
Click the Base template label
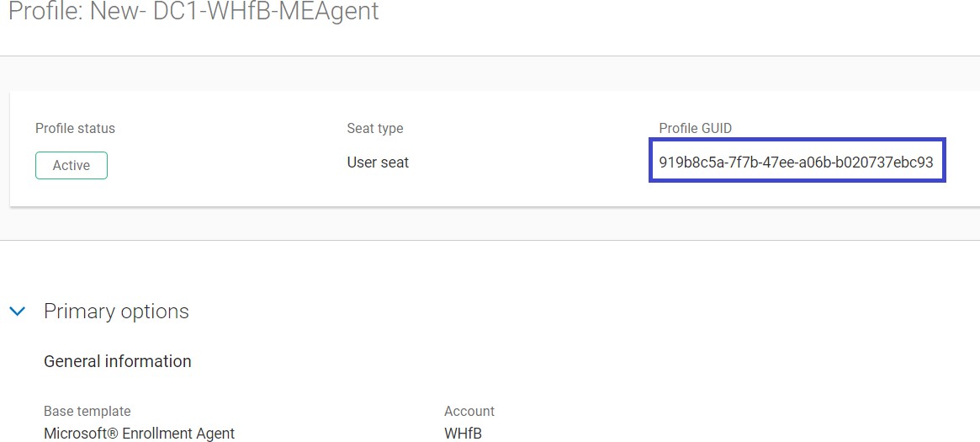pos(87,412)
